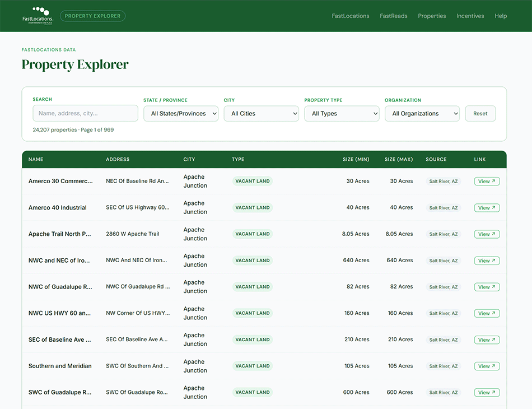View the NWC US HWY 60 an... property

click(x=487, y=313)
